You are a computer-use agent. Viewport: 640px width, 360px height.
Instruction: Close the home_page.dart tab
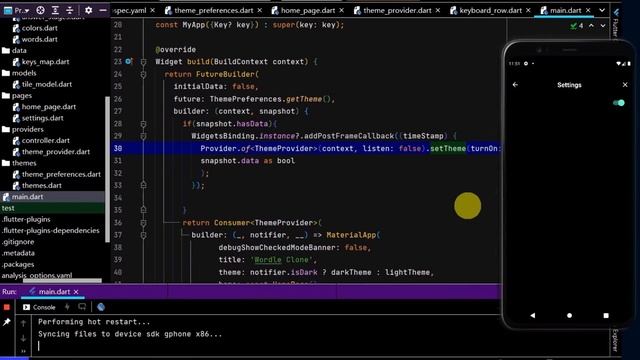click(x=342, y=10)
